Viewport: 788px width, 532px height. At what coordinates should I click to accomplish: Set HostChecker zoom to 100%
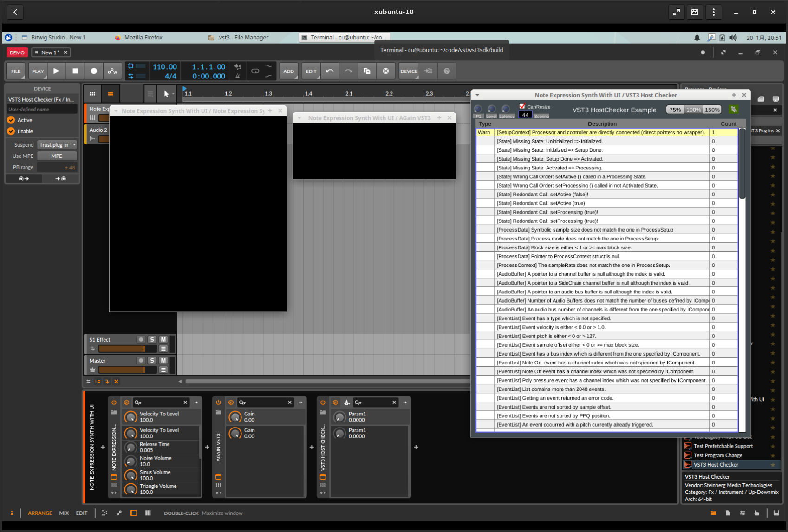694,110
